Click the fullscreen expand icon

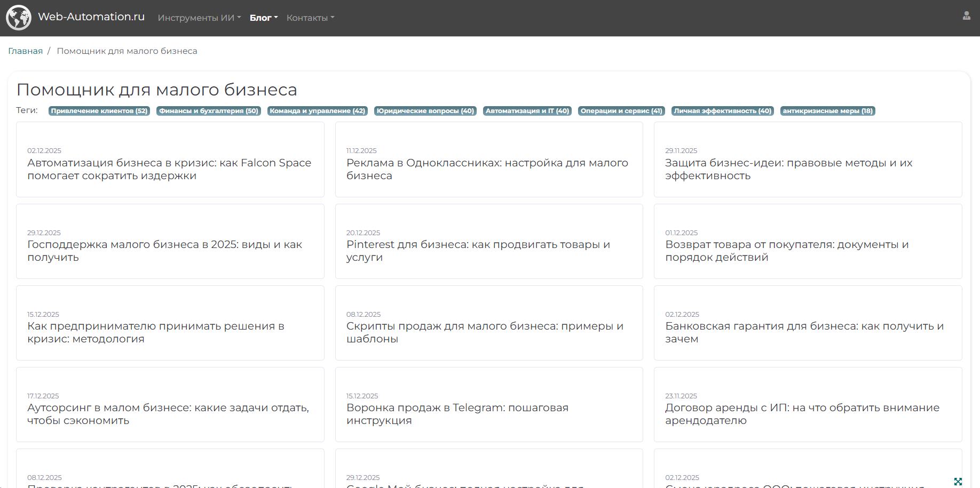958,482
